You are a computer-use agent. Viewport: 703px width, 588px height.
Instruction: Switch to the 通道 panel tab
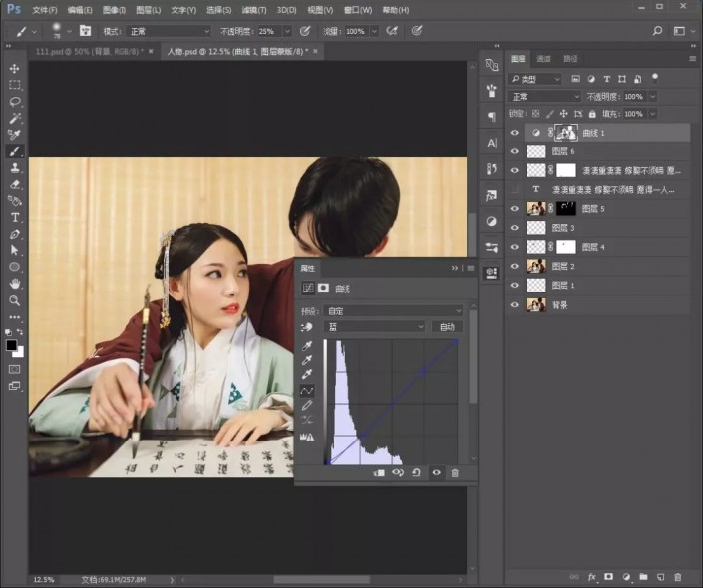(543, 58)
